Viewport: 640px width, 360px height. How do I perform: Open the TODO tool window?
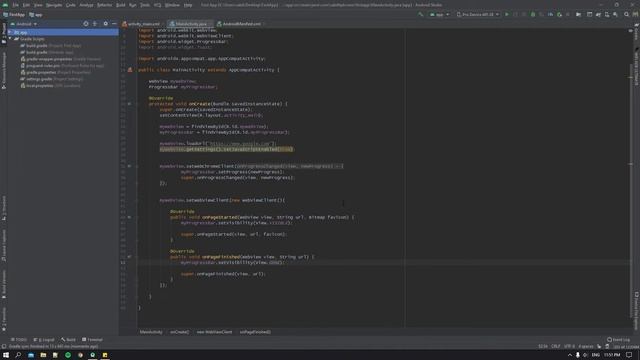[19, 340]
